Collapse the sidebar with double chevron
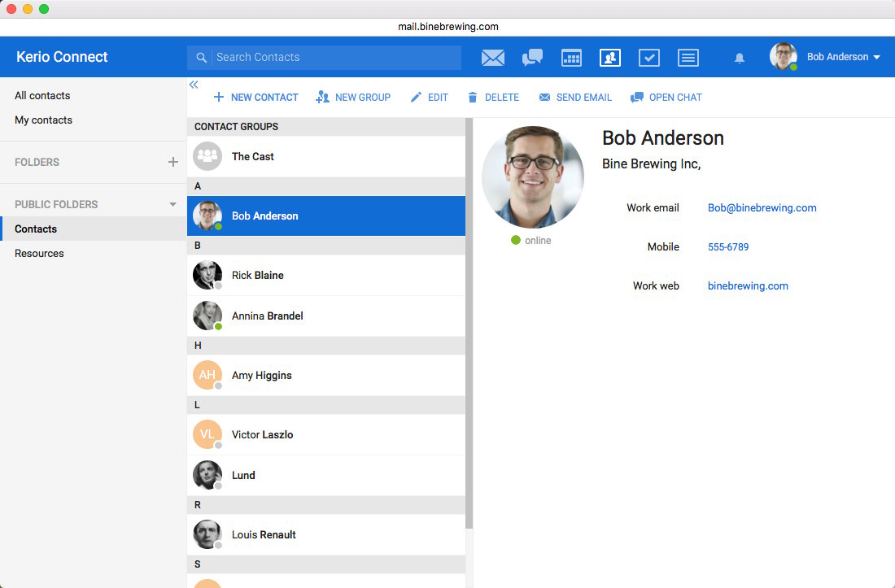Image resolution: width=895 pixels, height=588 pixels. (194, 85)
